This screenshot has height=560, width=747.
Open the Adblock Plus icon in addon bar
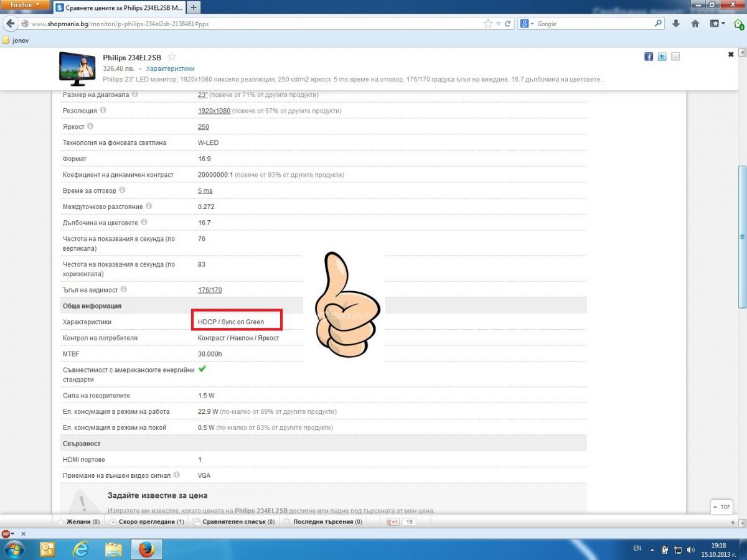click(6, 534)
